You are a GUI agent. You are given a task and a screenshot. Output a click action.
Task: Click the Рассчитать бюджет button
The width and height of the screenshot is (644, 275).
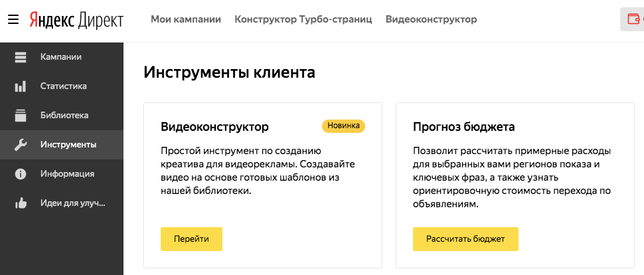465,239
